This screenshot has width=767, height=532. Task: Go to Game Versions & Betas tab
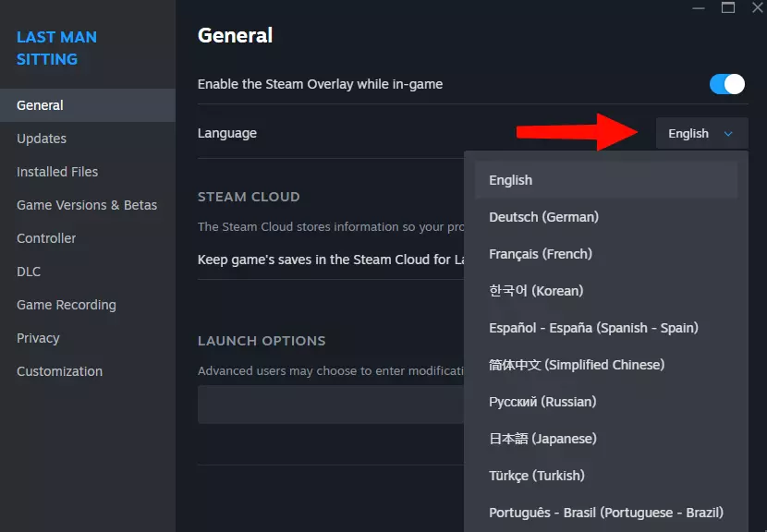point(87,205)
